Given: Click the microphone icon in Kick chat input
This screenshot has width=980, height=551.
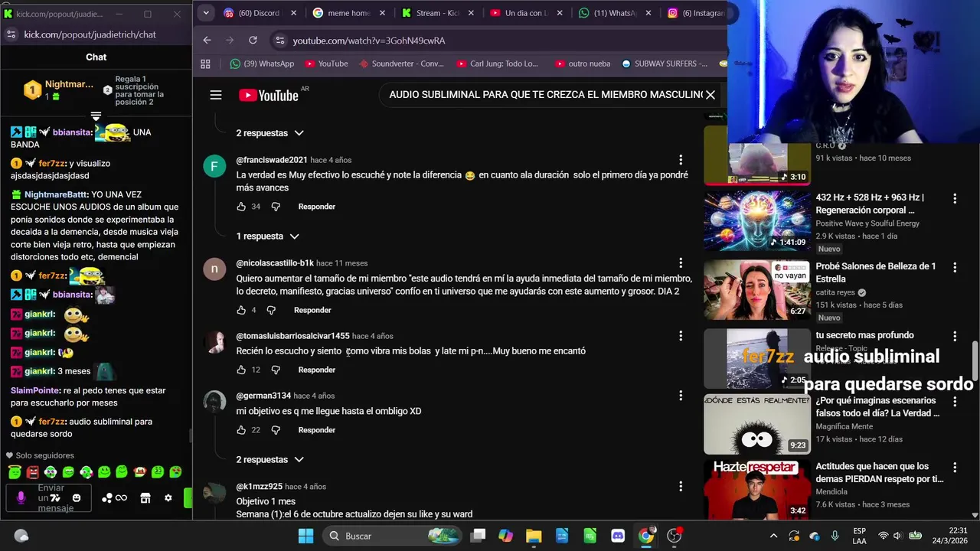Looking at the screenshot, I should coord(21,498).
